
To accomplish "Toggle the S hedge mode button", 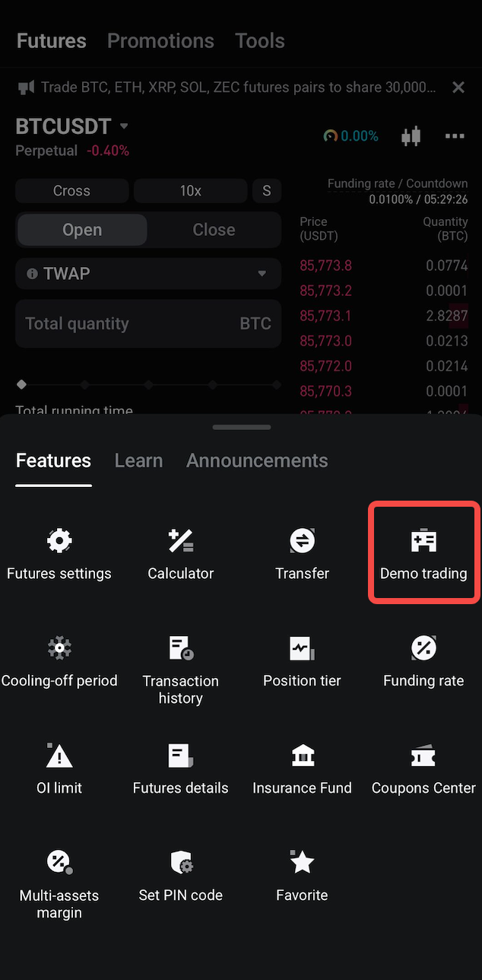I will point(267,191).
